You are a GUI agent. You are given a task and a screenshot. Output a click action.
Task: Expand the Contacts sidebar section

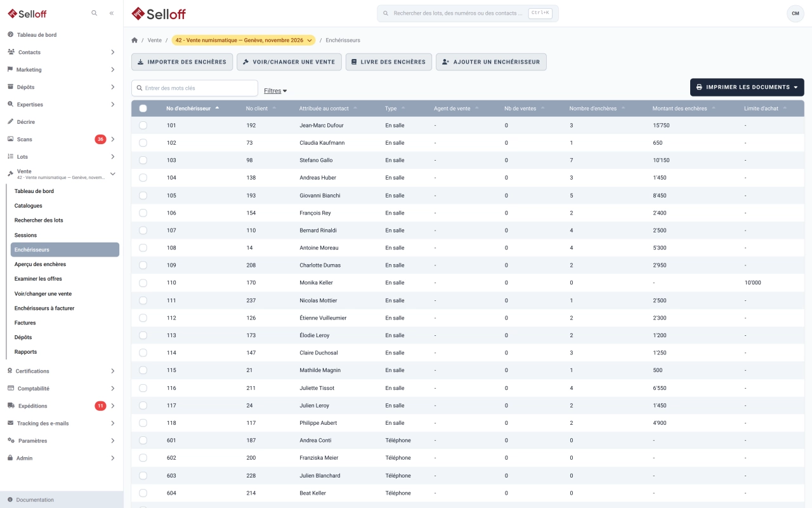pos(112,52)
